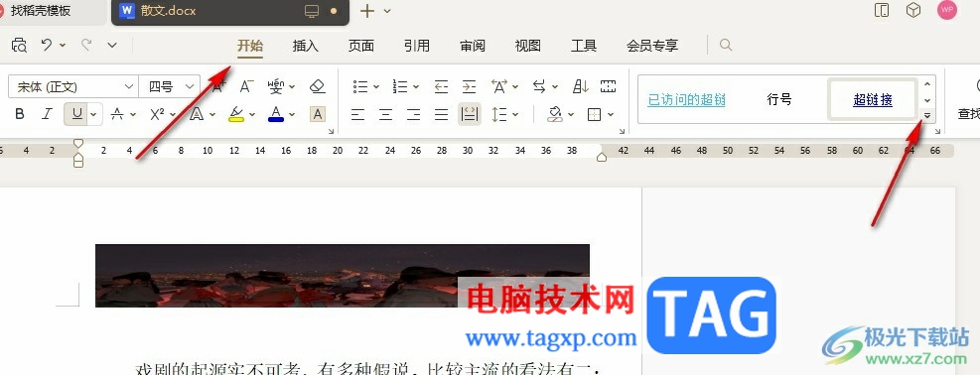Apply outlined text effect A
Image resolution: width=980 pixels, height=375 pixels.
pyautogui.click(x=197, y=114)
